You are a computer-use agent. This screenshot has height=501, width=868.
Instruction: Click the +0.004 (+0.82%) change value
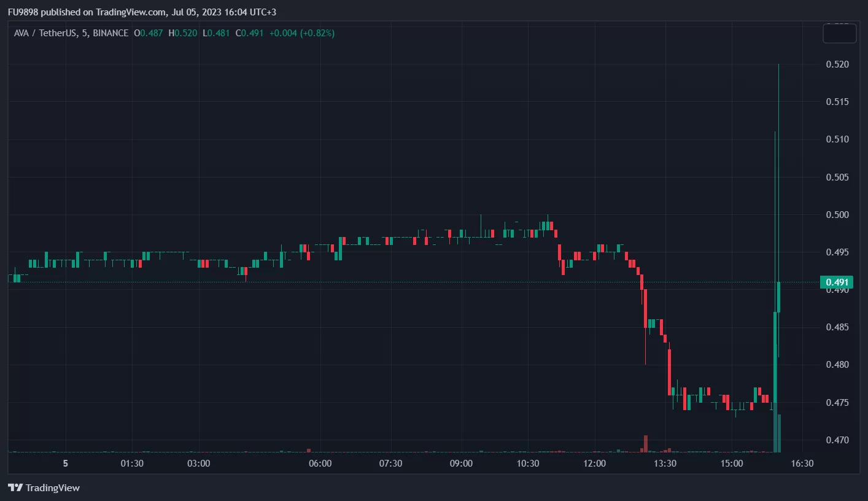301,33
